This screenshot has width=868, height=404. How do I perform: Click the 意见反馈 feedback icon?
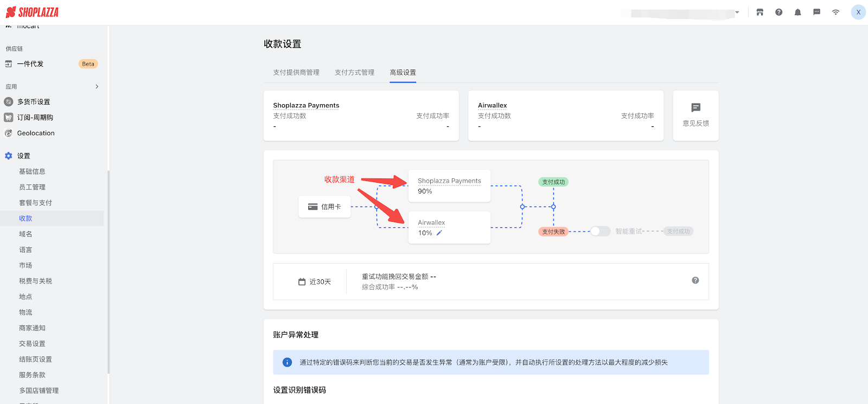click(x=695, y=107)
